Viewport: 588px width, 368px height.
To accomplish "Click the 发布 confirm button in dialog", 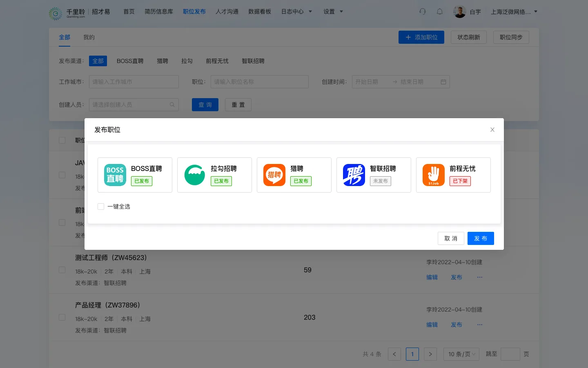I will pos(481,238).
